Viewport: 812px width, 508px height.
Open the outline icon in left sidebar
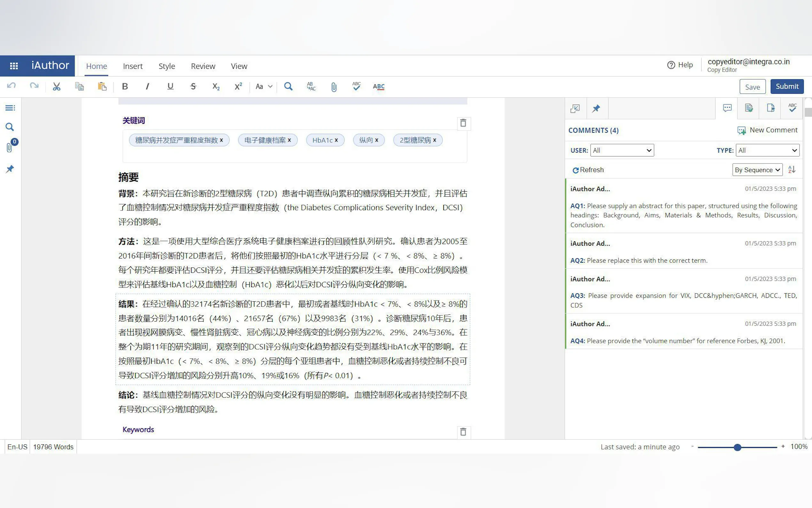click(10, 107)
